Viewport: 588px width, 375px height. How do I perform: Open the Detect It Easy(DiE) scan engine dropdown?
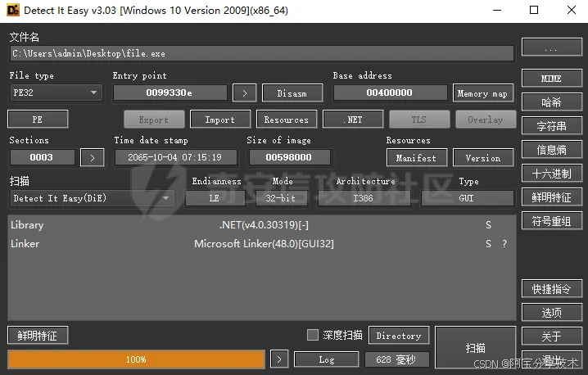pos(93,198)
